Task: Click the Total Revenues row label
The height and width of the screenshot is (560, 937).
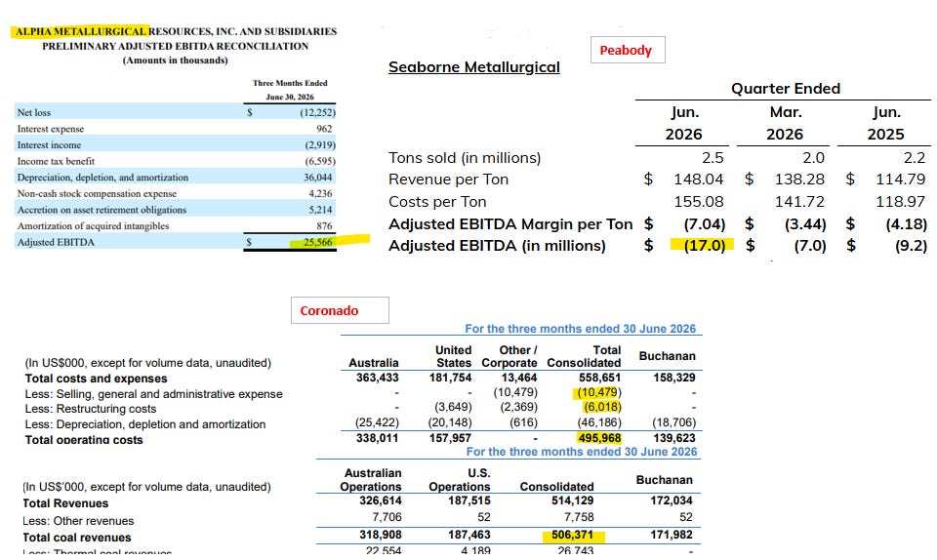Action: 65,503
